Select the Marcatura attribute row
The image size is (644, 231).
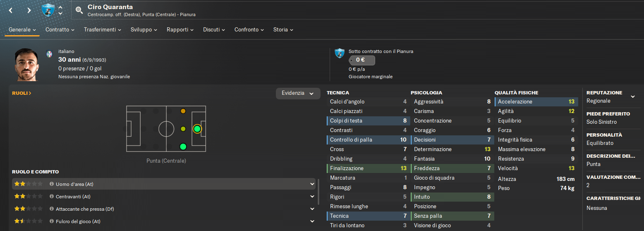click(368, 178)
